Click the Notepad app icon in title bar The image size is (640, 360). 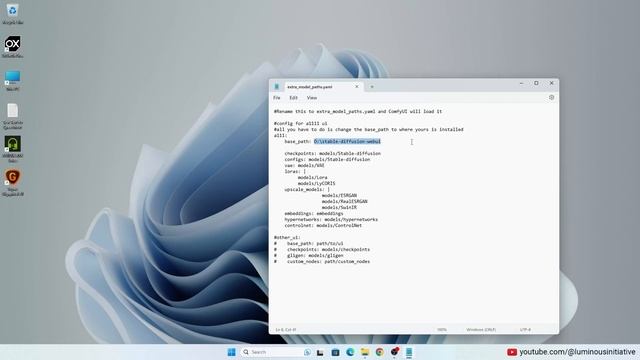pyautogui.click(x=277, y=87)
